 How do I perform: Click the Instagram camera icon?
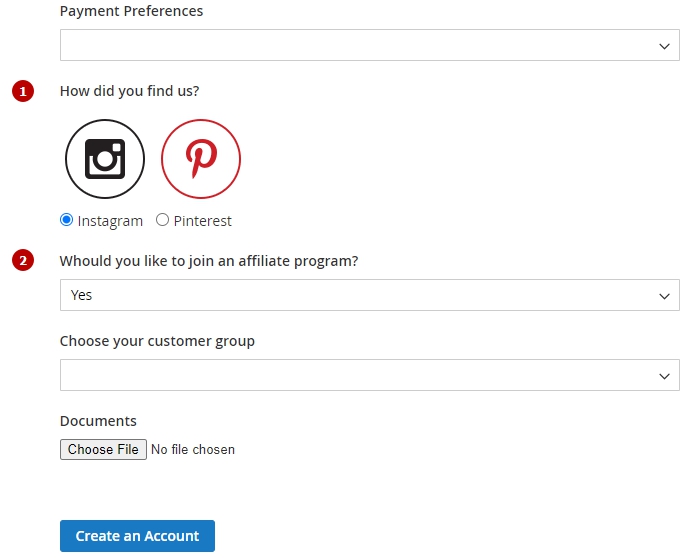click(x=105, y=159)
